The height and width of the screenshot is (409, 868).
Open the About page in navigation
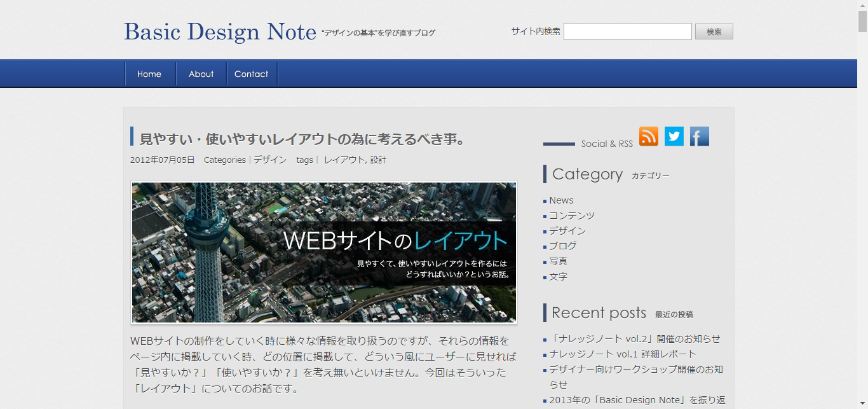[201, 74]
